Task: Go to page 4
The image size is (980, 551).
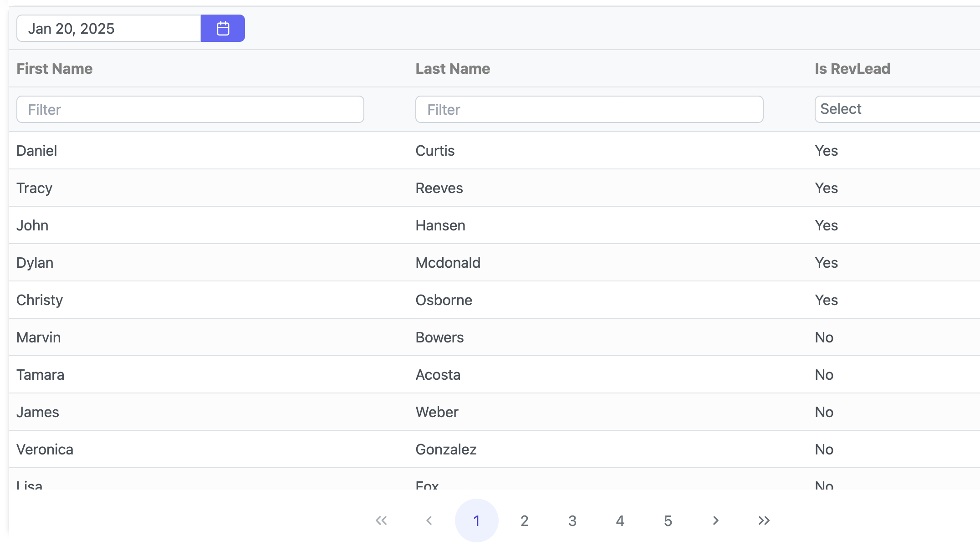Action: [620, 520]
